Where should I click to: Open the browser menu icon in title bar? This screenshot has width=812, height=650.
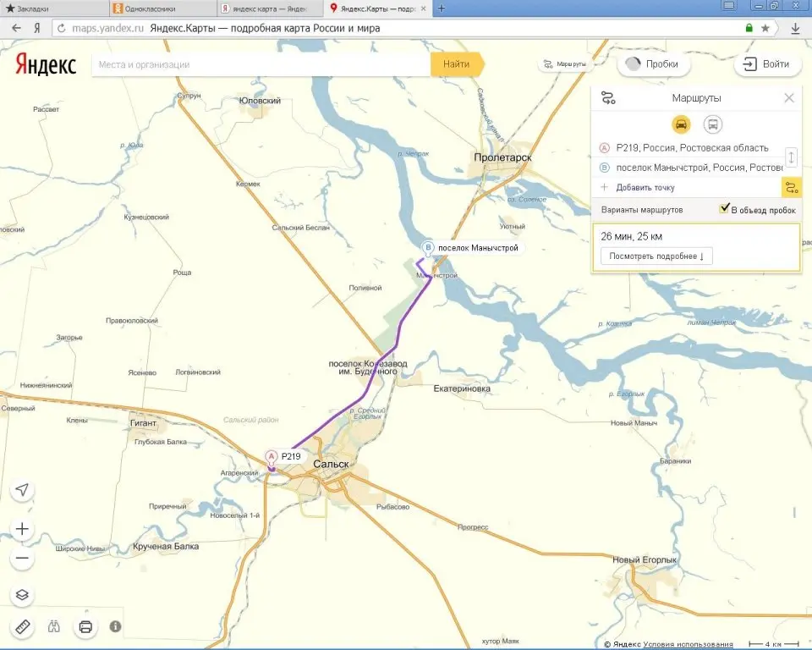(728, 6)
